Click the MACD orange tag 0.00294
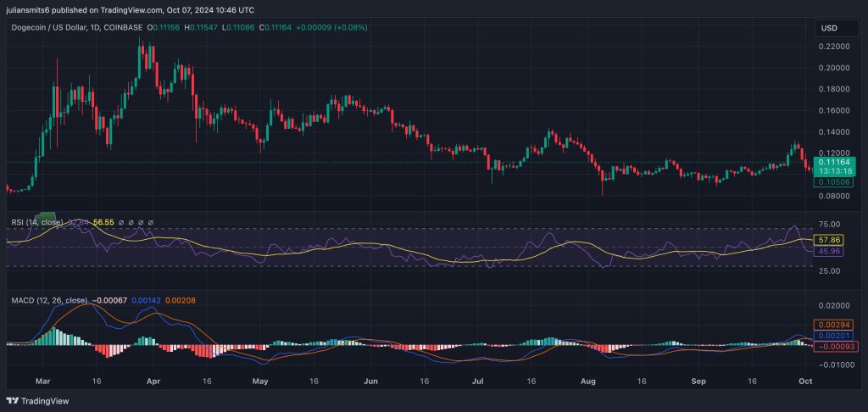The height and width of the screenshot is (412, 868). click(x=834, y=325)
